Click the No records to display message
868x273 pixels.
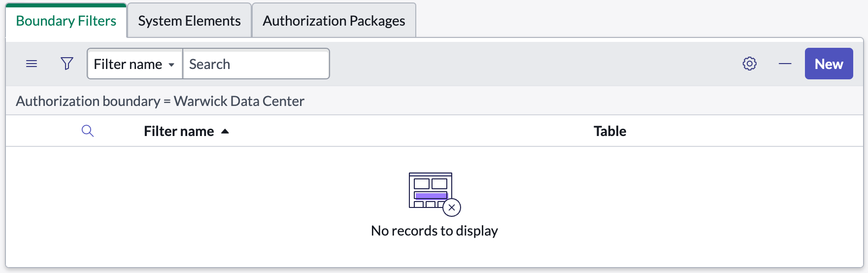434,231
